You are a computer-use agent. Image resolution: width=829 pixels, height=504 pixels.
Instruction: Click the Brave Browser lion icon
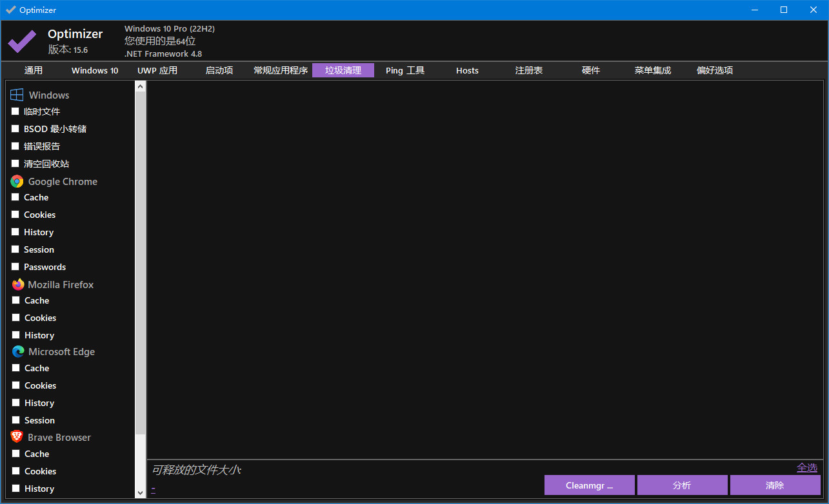click(17, 437)
